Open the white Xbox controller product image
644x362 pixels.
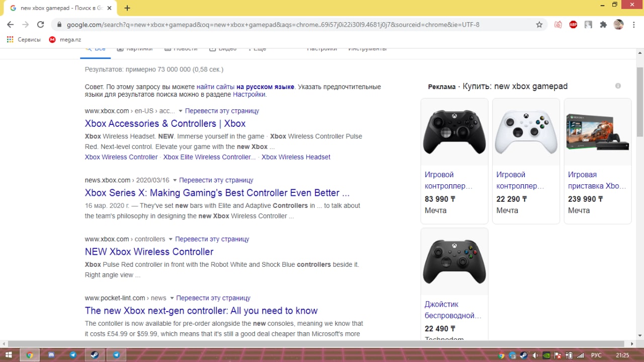526,132
